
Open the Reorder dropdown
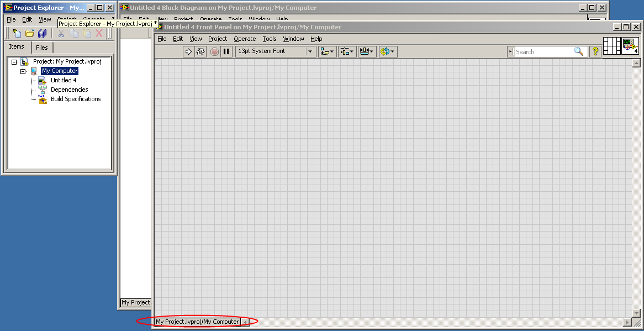[387, 51]
